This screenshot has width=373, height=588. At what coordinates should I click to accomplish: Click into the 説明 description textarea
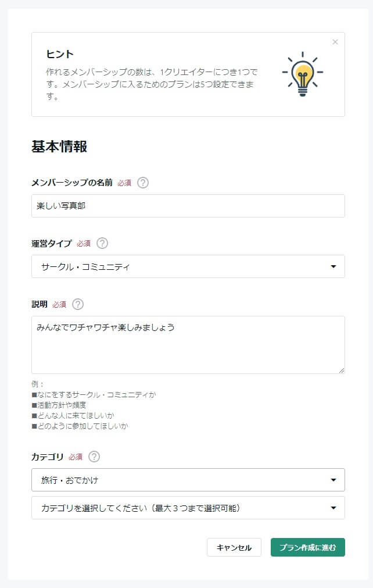click(x=188, y=345)
